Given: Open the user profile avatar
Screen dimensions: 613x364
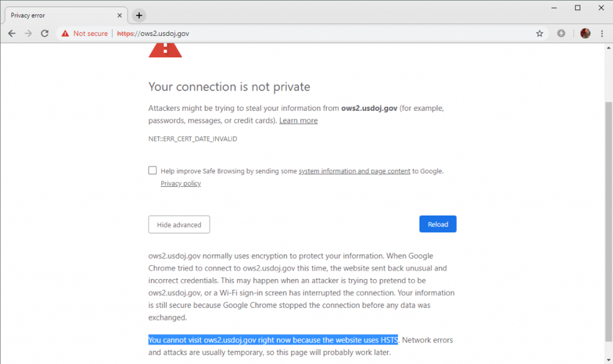Looking at the screenshot, I should [x=585, y=33].
